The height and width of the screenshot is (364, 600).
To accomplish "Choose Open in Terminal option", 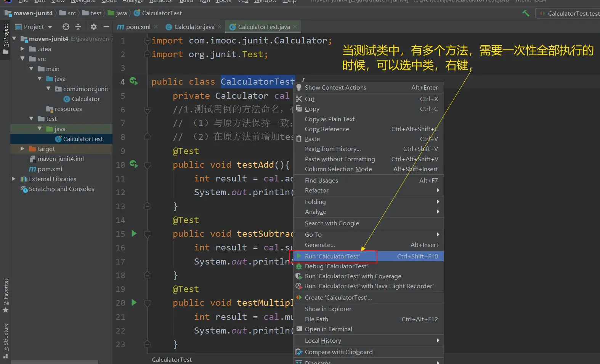I will pos(328,329).
